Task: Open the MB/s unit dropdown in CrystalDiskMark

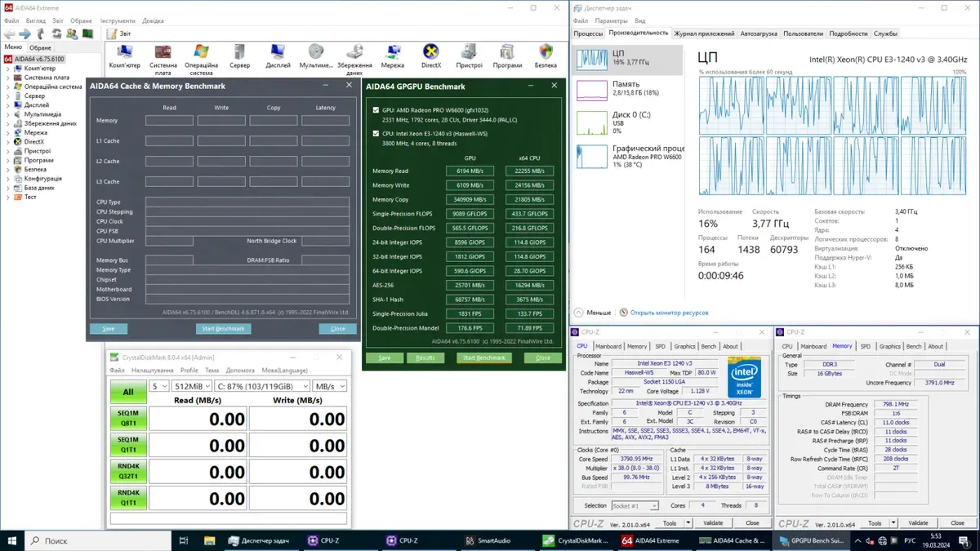Action: click(330, 386)
